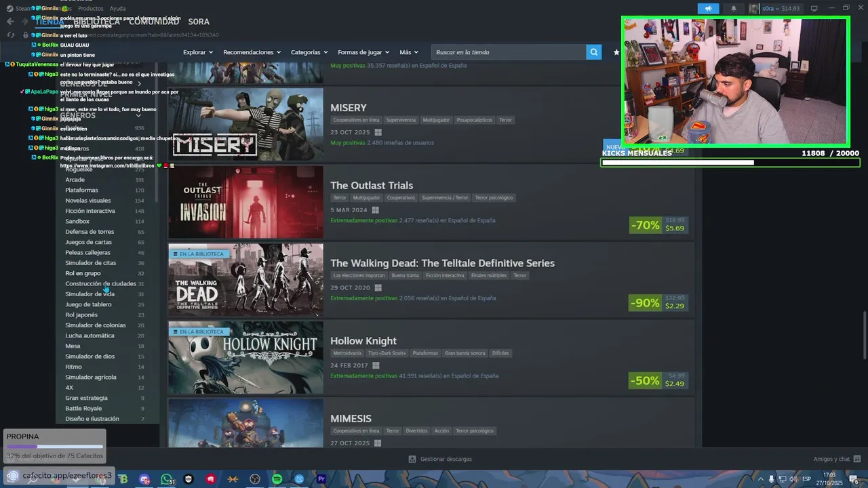The width and height of the screenshot is (868, 488).
Task: Open the green B app in taskbar
Action: (123, 479)
